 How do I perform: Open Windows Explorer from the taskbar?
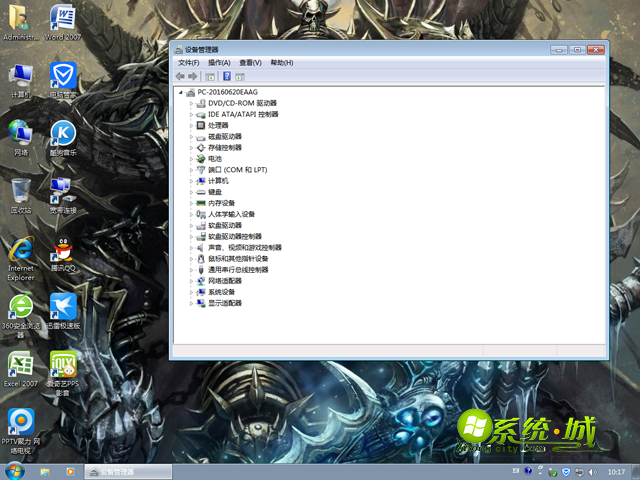(45, 472)
